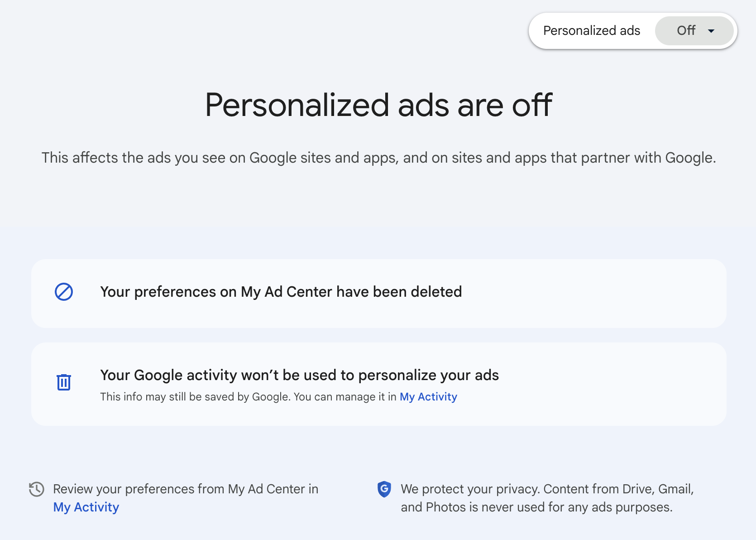Click the 'Personalized ads are off' heading
The width and height of the screenshot is (756, 540).
pyautogui.click(x=378, y=105)
